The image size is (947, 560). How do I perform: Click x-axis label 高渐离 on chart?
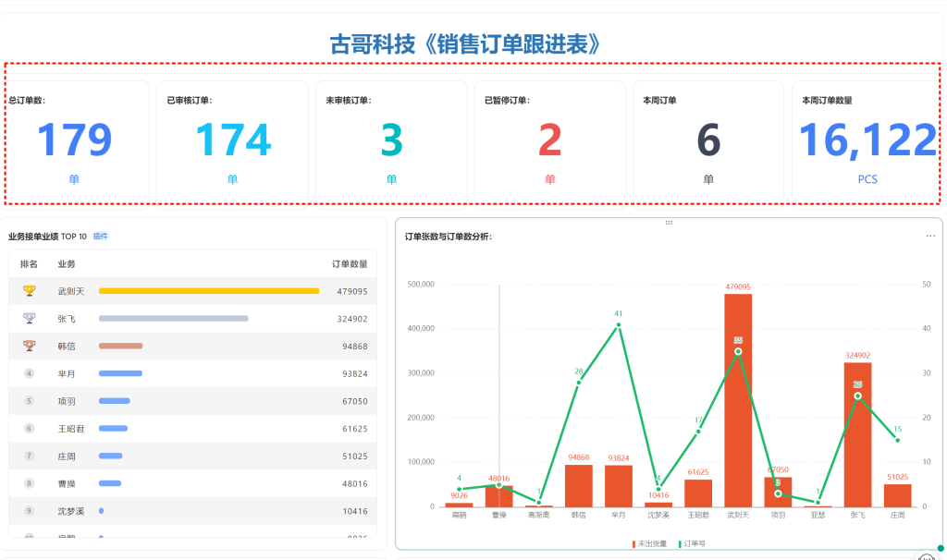coord(539,515)
